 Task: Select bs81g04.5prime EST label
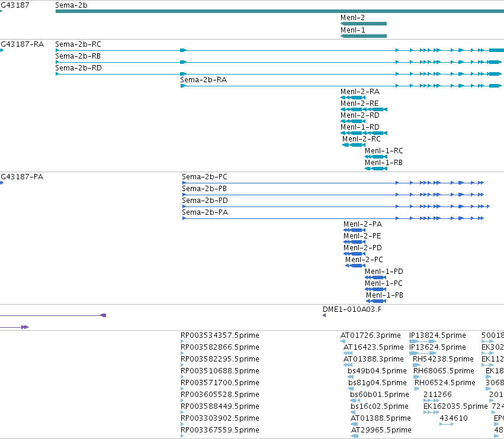pyautogui.click(x=377, y=382)
